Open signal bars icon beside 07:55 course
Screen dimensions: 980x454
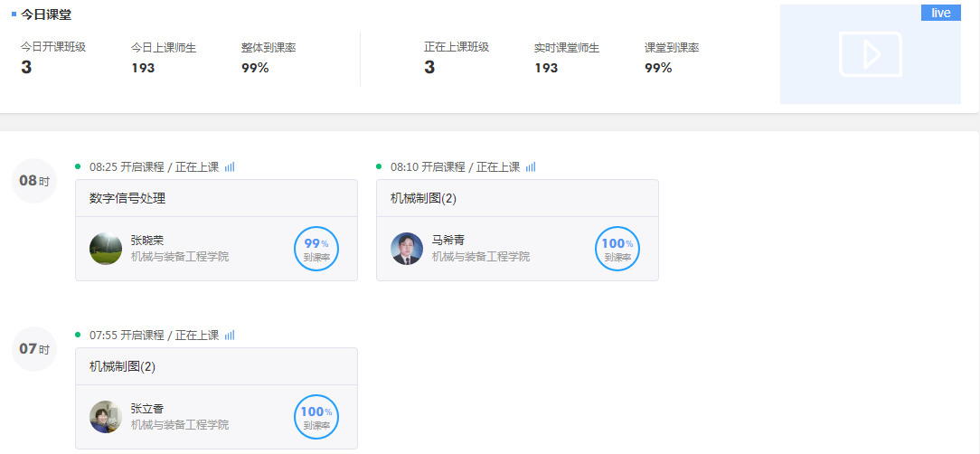pos(230,336)
